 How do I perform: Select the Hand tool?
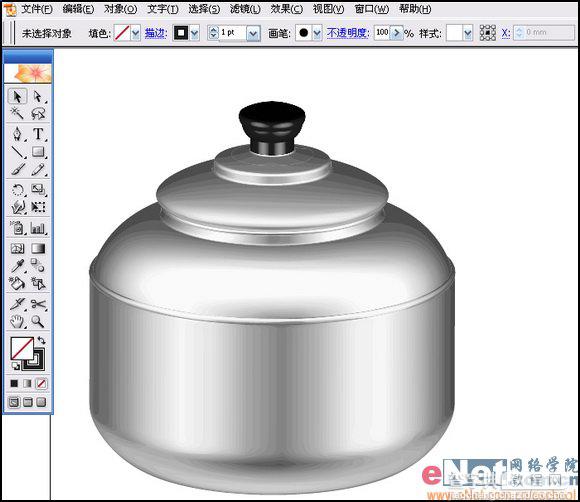pyautogui.click(x=17, y=321)
